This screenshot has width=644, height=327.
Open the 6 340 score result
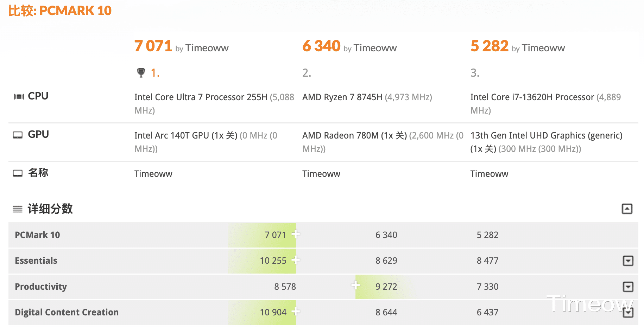point(321,46)
